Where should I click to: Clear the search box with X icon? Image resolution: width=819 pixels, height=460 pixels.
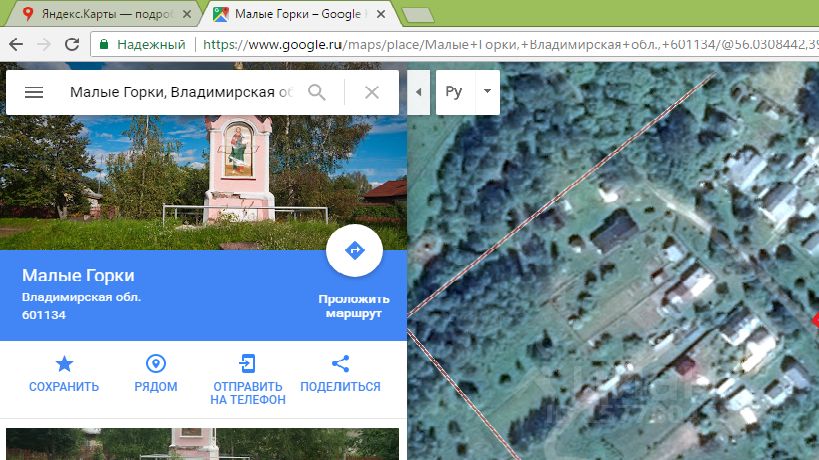point(371,92)
